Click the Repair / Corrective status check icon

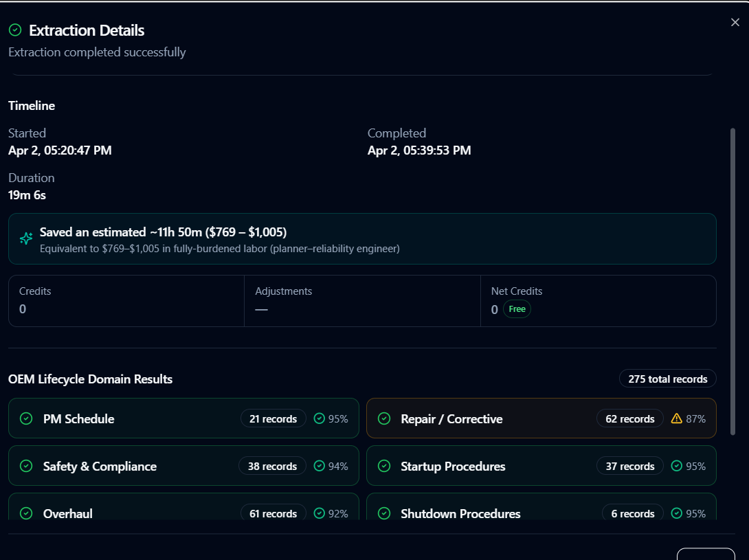(x=384, y=418)
